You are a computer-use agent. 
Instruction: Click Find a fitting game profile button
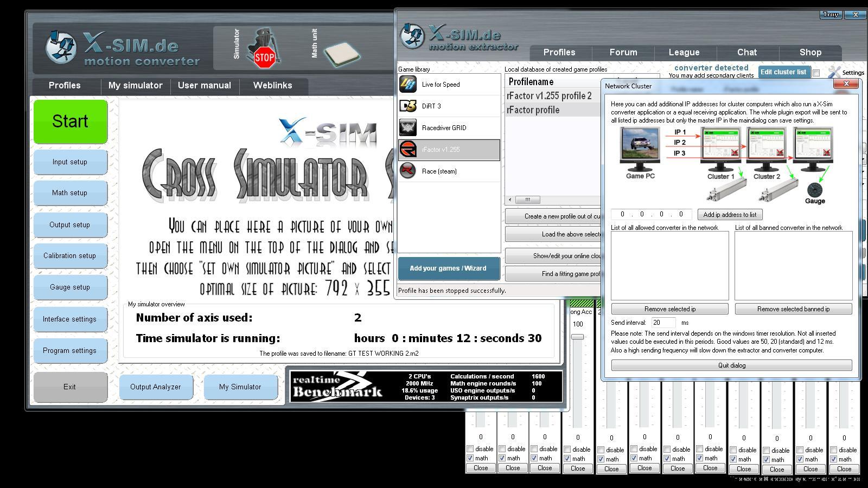pyautogui.click(x=553, y=274)
